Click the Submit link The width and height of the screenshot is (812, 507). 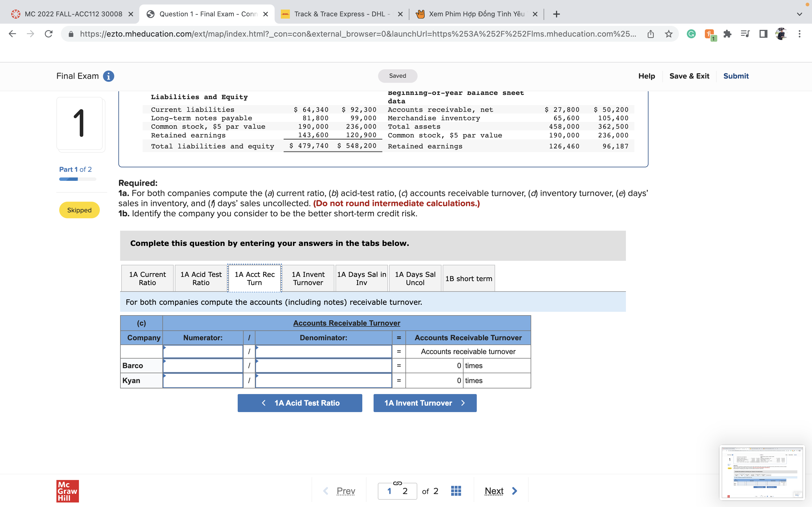(736, 76)
